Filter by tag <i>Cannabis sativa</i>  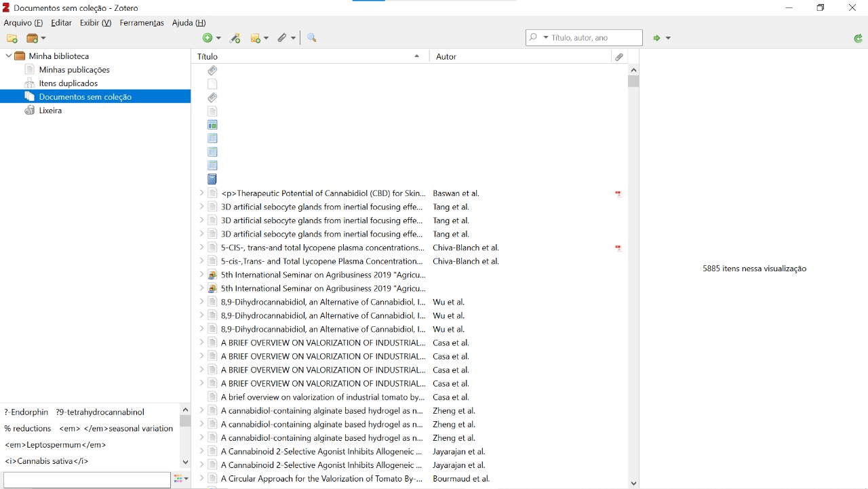[47, 461]
